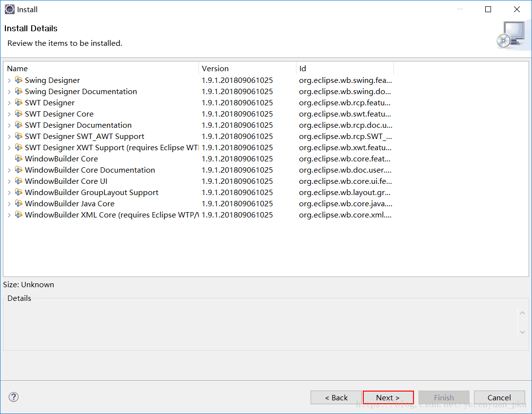Screen dimensions: 532x414
Task: Sort by the Version column header
Action: click(247, 69)
